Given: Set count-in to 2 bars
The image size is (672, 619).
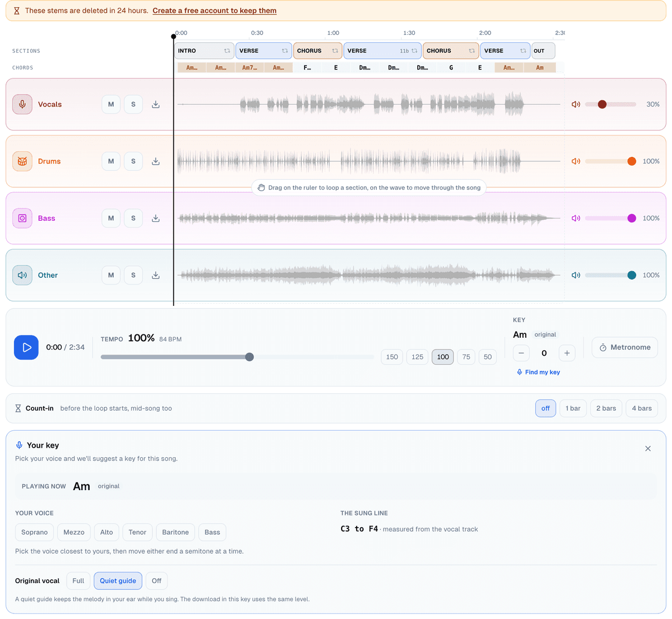Looking at the screenshot, I should [x=606, y=408].
